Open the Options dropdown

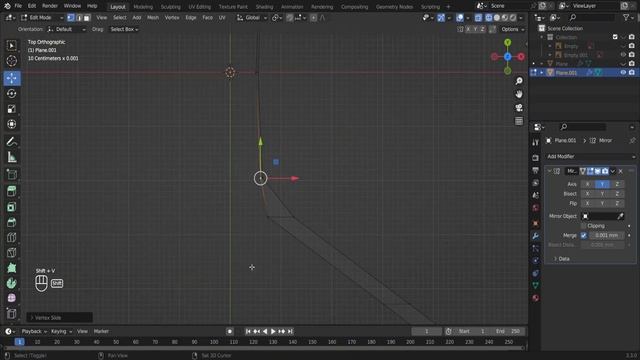(512, 29)
